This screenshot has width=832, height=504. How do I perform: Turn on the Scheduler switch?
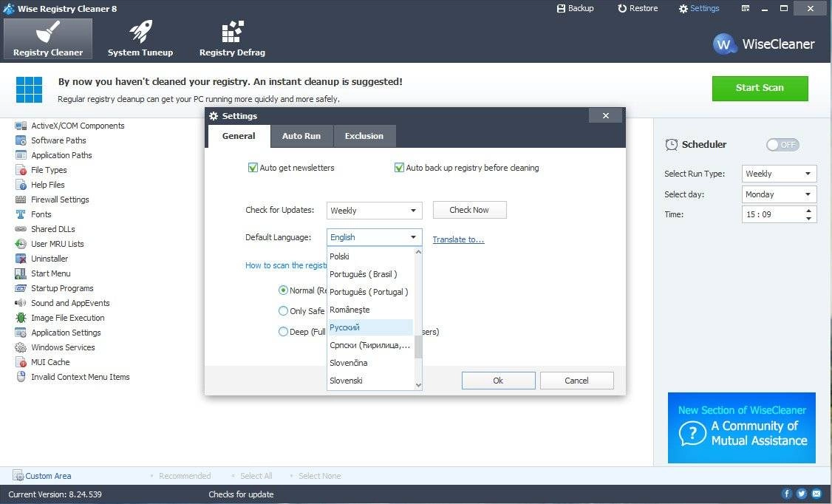(782, 145)
